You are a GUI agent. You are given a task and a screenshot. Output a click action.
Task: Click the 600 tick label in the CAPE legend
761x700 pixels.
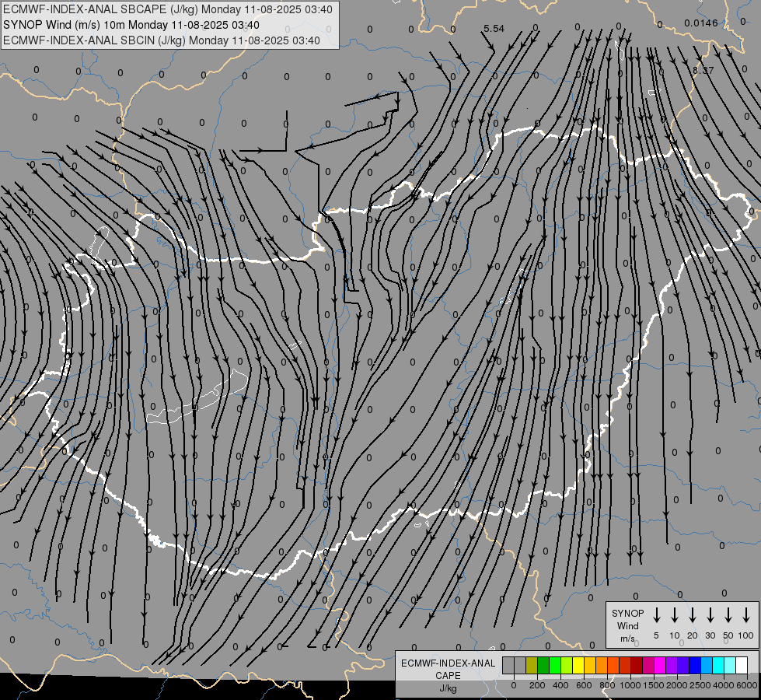584,685
